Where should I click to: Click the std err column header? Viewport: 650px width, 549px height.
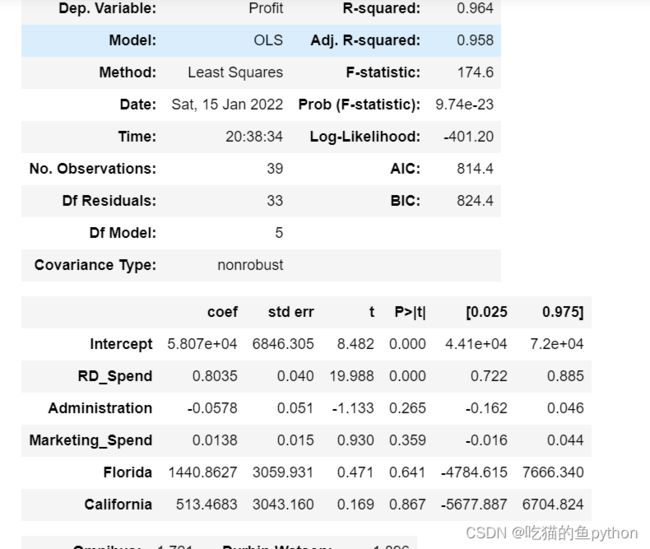(x=291, y=312)
